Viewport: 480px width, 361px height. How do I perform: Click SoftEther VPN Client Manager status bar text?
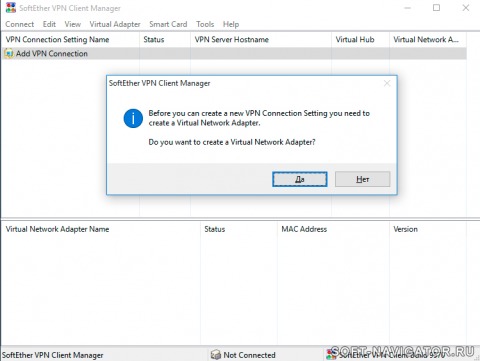[53, 355]
